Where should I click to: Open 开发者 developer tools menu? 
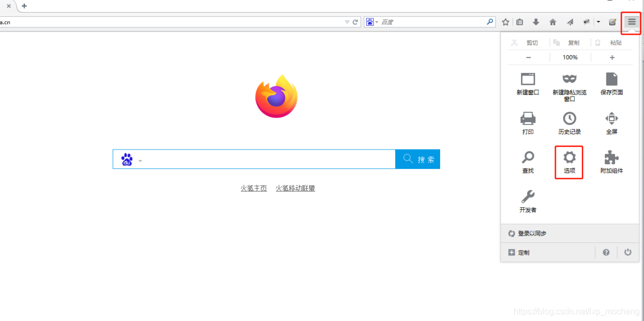[528, 201]
